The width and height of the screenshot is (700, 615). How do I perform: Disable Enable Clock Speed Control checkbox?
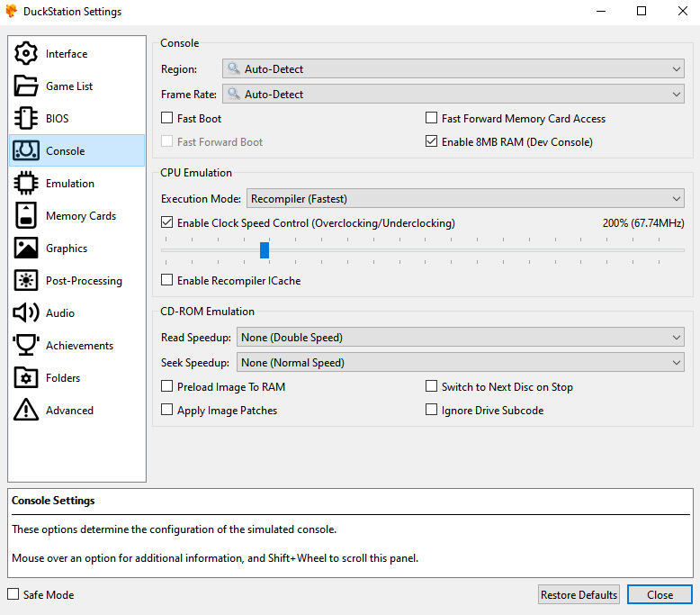[x=167, y=222]
